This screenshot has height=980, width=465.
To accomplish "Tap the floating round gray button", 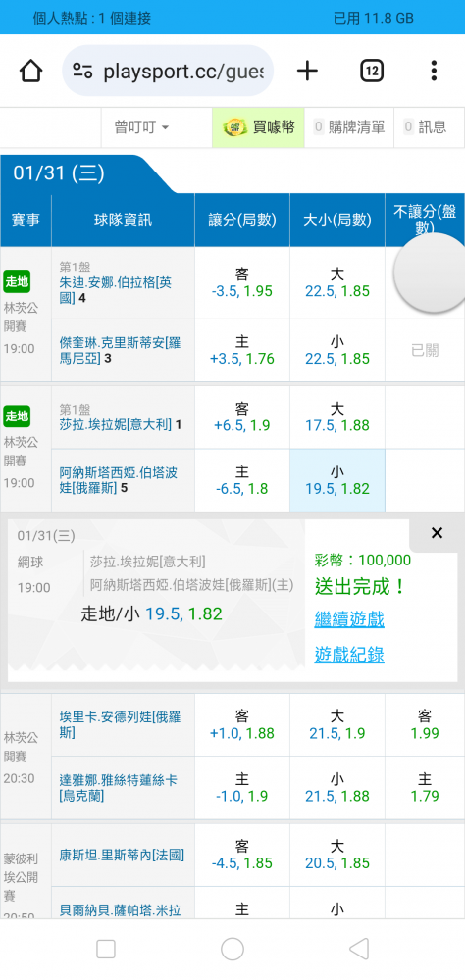I will pos(430,273).
